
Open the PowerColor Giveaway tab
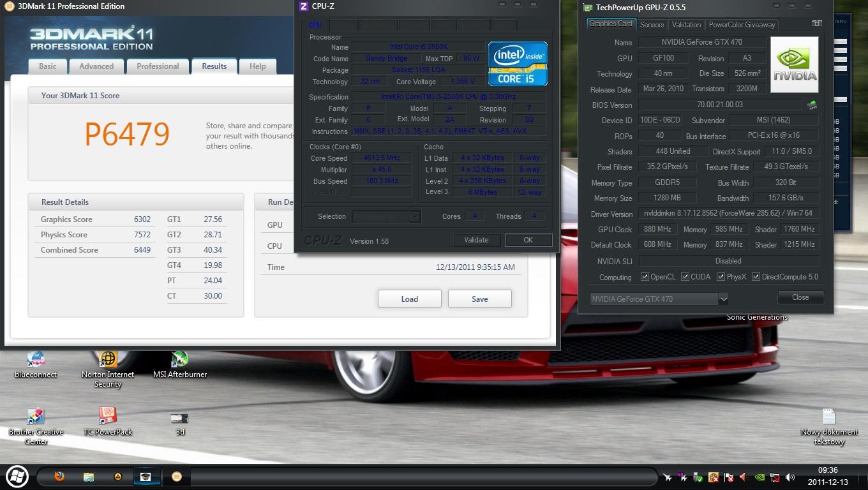pos(742,25)
